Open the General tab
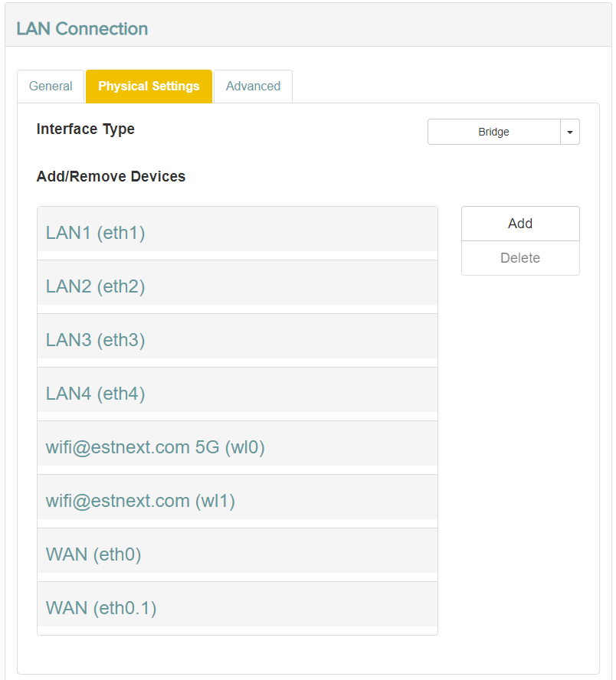The width and height of the screenshot is (616, 680). [x=51, y=87]
